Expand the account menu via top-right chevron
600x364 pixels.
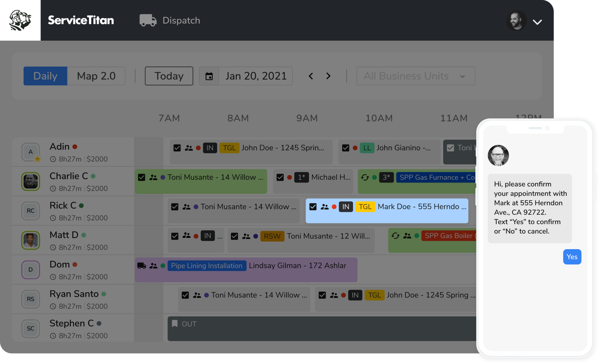pos(537,22)
